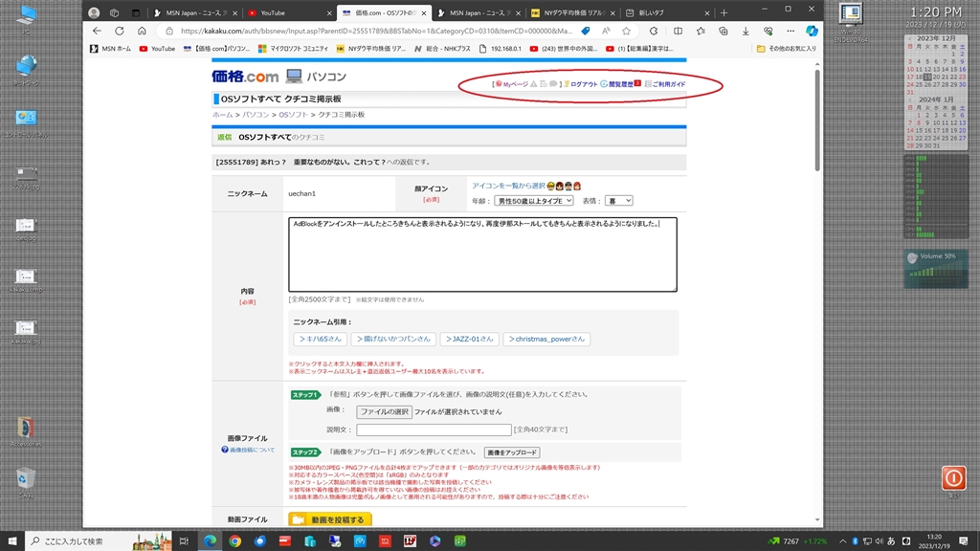Switch to the YouTube tab
Viewport: 980px width, 551px height.
pyautogui.click(x=289, y=12)
